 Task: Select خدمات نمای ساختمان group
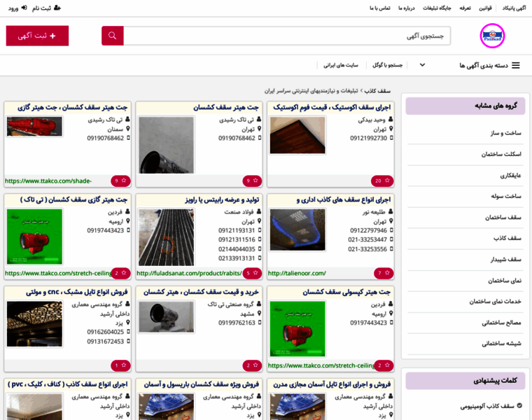[495, 301]
